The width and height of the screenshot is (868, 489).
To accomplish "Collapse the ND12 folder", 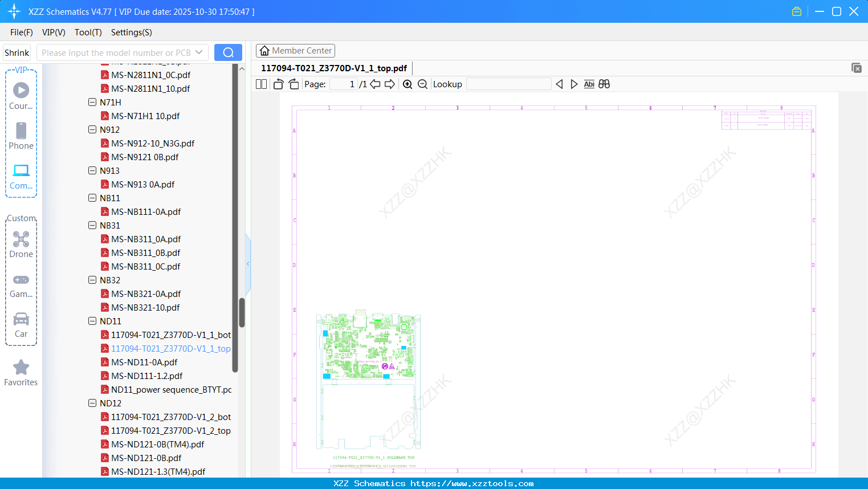I will [92, 404].
